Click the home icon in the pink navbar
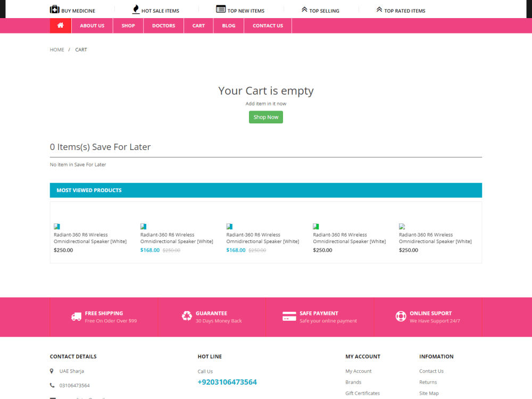Image resolution: width=532 pixels, height=399 pixels. click(61, 26)
